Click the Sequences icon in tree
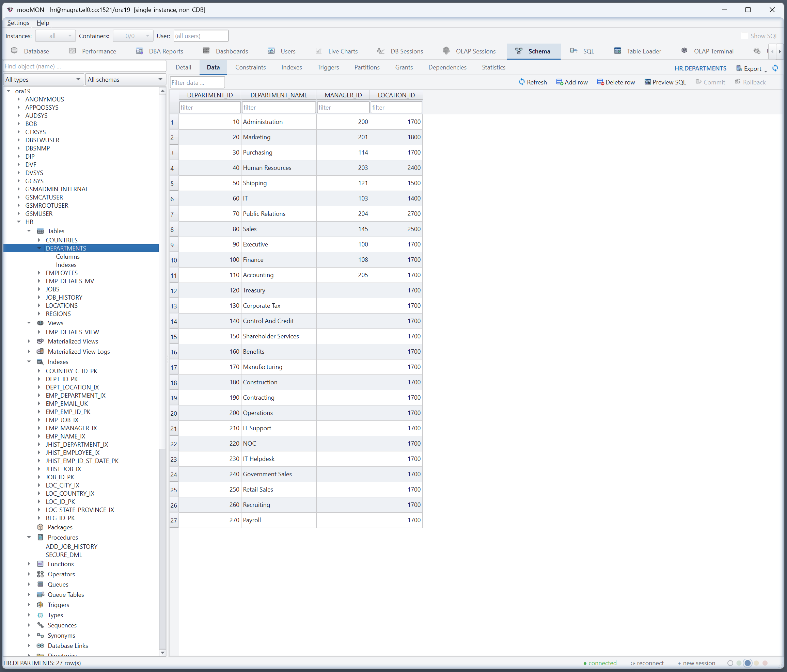 click(40, 625)
